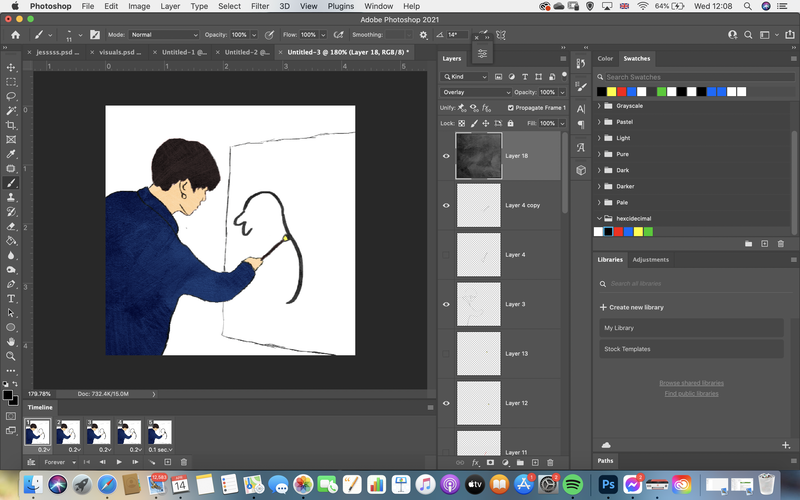800x500 pixels.
Task: Hide Layer 18 with eye icon
Action: 446,156
